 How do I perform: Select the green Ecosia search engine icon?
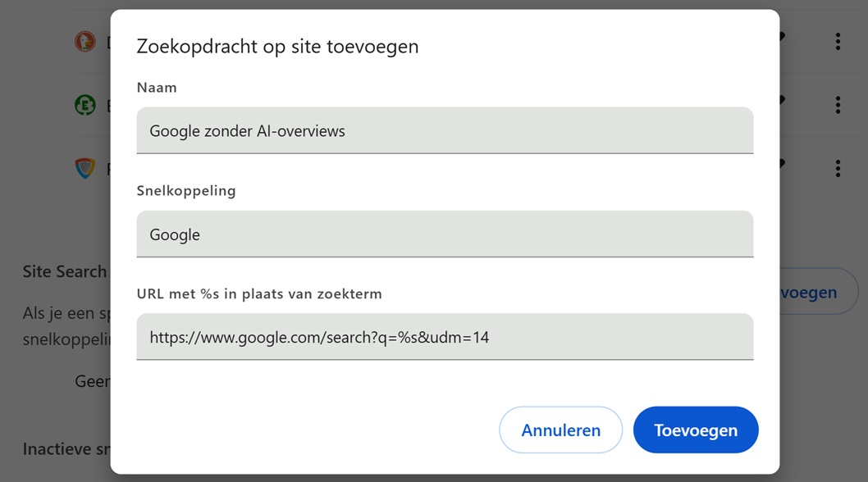pos(85,105)
